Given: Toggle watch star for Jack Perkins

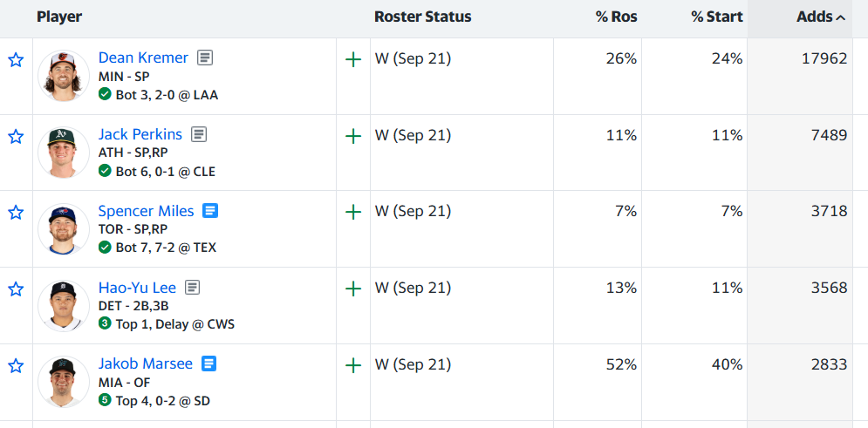Looking at the screenshot, I should click(x=16, y=136).
